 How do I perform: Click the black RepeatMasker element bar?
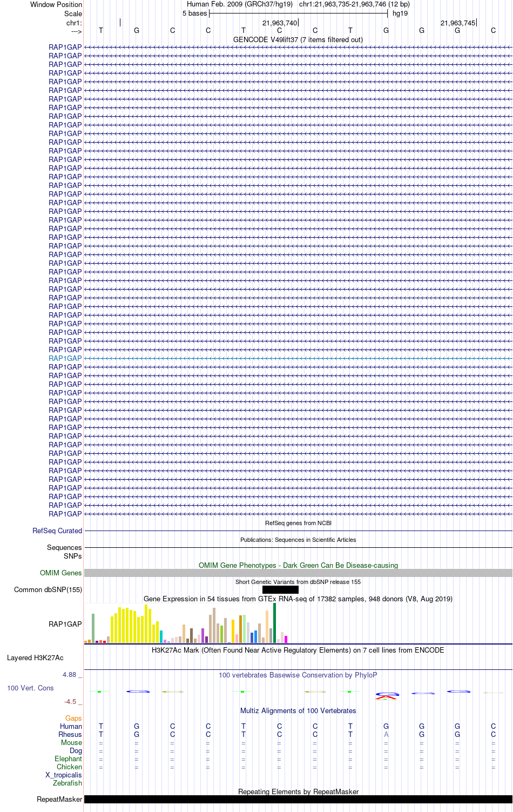298,799
